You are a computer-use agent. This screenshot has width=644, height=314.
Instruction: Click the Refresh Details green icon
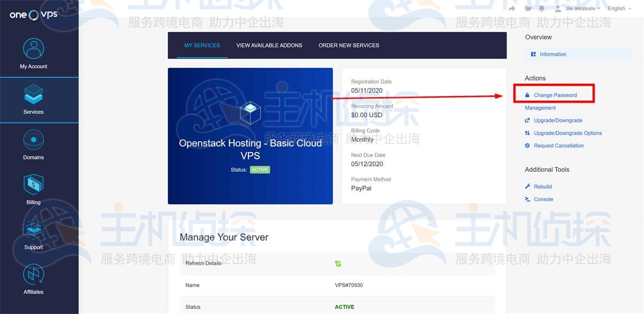click(338, 264)
